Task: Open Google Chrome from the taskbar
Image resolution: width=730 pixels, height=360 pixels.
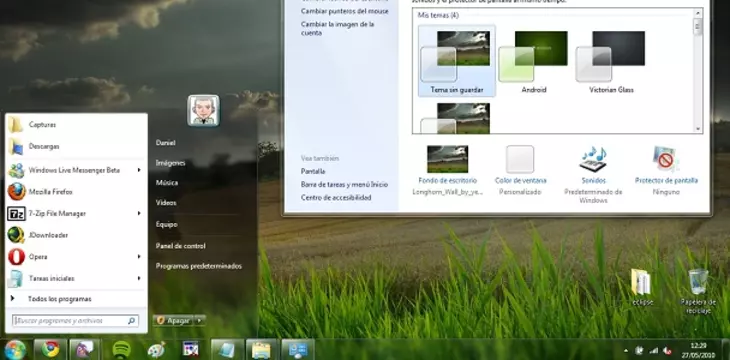Action: 50,349
